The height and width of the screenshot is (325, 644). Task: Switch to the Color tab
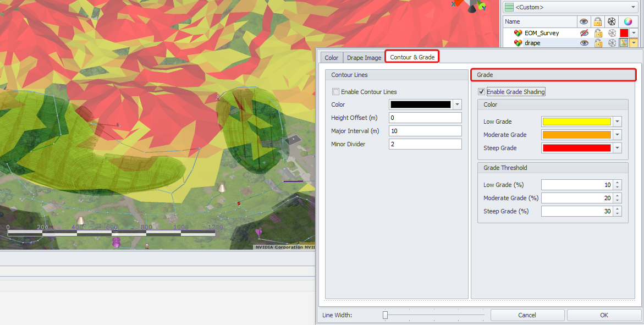332,58
